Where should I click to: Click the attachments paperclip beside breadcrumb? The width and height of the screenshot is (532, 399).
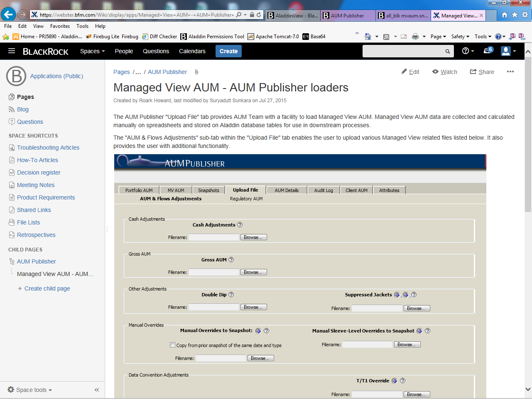tap(196, 72)
